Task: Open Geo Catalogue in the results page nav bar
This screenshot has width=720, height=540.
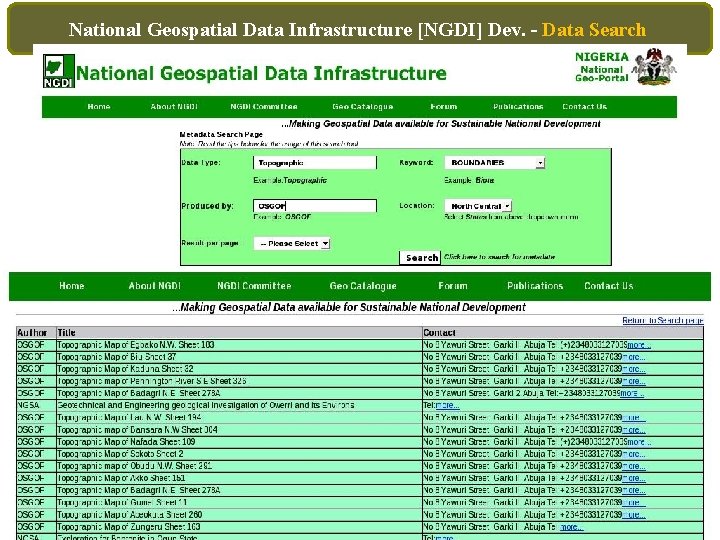Action: [x=363, y=286]
